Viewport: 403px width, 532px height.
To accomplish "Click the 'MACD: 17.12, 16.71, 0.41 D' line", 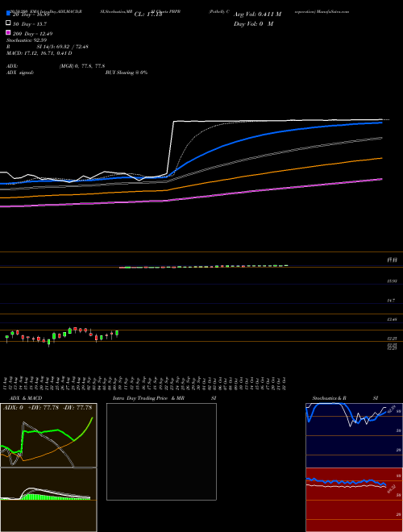I will (x=39, y=53).
